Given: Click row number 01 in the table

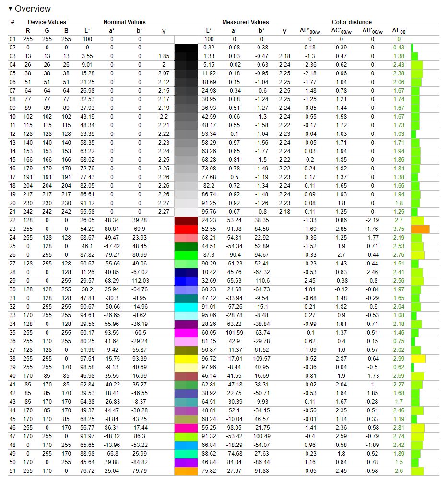Looking at the screenshot, I should [12, 39].
